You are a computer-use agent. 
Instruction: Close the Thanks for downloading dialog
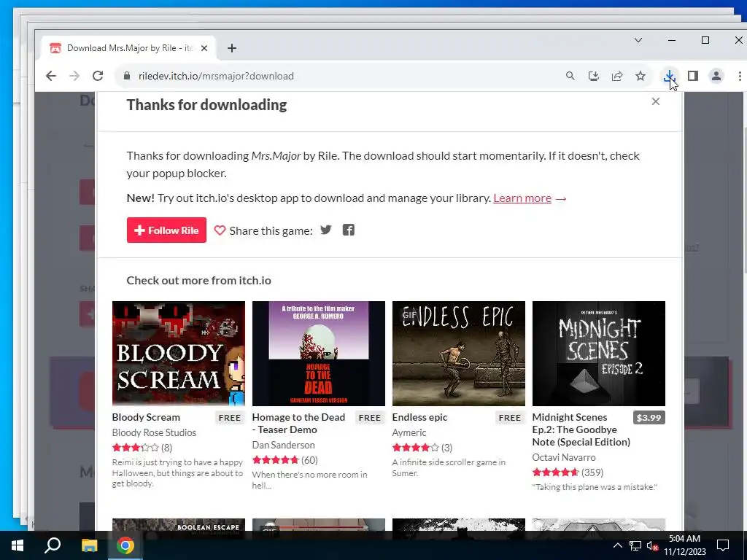coord(656,101)
